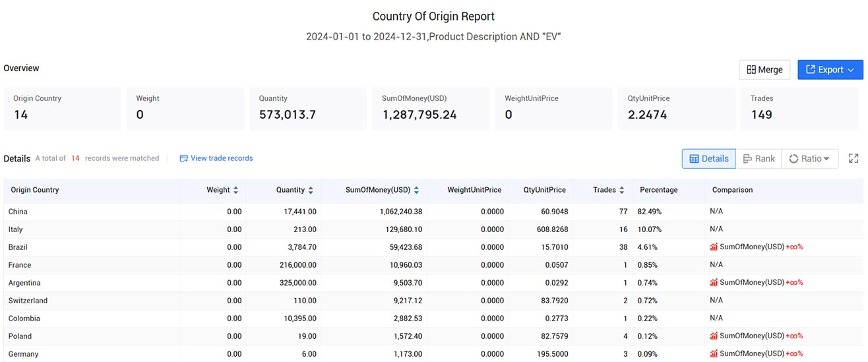Screen dimensions: 868x362
Task: Click the Origin Country summary card
Action: (63, 108)
